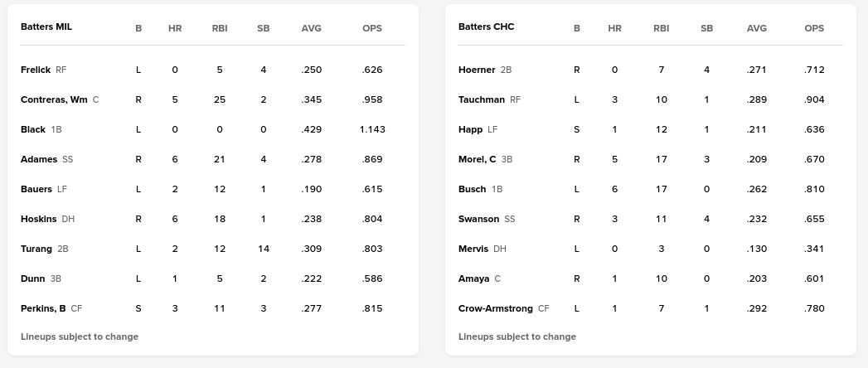Click the Batters MIL table heading
Screen dimensions: 868x368
46,27
